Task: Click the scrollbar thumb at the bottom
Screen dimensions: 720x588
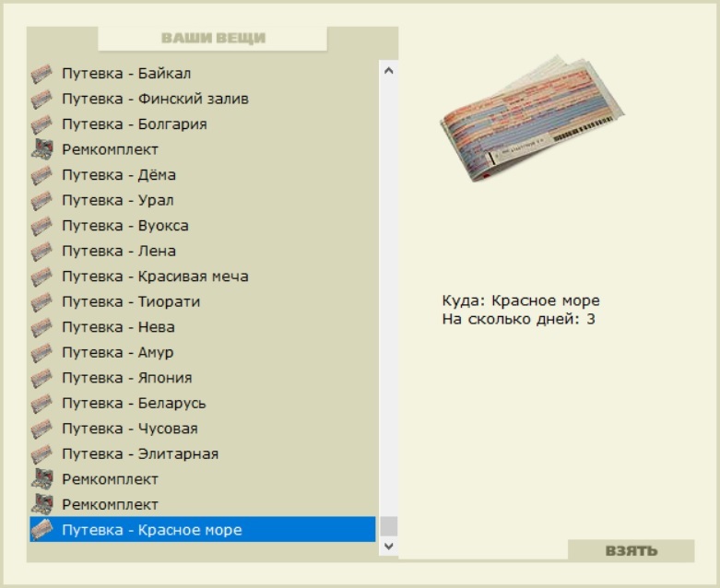Action: pos(389,526)
